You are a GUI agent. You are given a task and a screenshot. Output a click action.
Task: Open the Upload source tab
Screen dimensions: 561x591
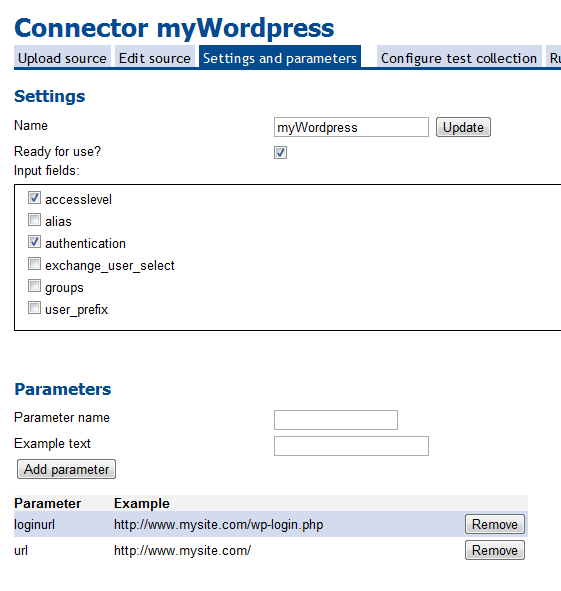coord(62,57)
